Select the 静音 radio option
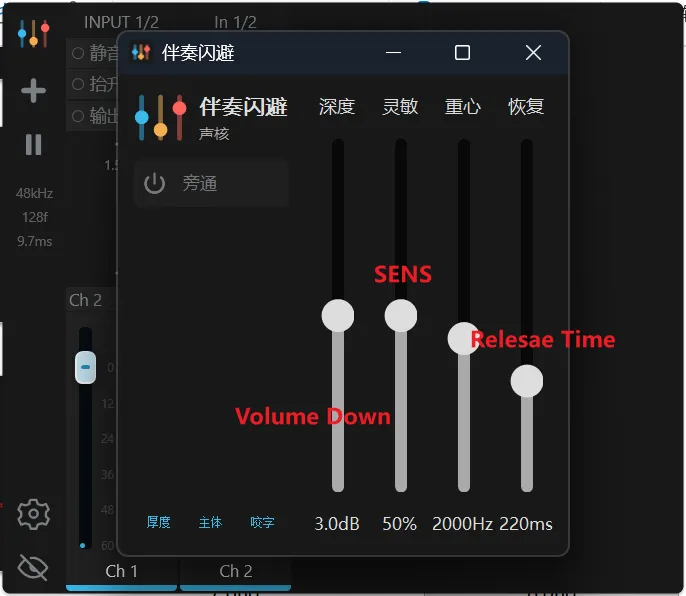This screenshot has width=686, height=596. (x=78, y=53)
